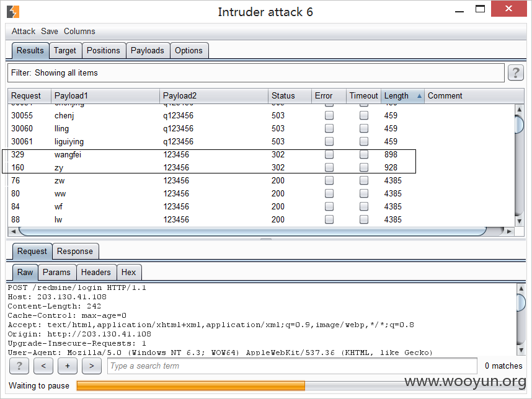Open the Attack menu
532x399 pixels.
coord(24,31)
